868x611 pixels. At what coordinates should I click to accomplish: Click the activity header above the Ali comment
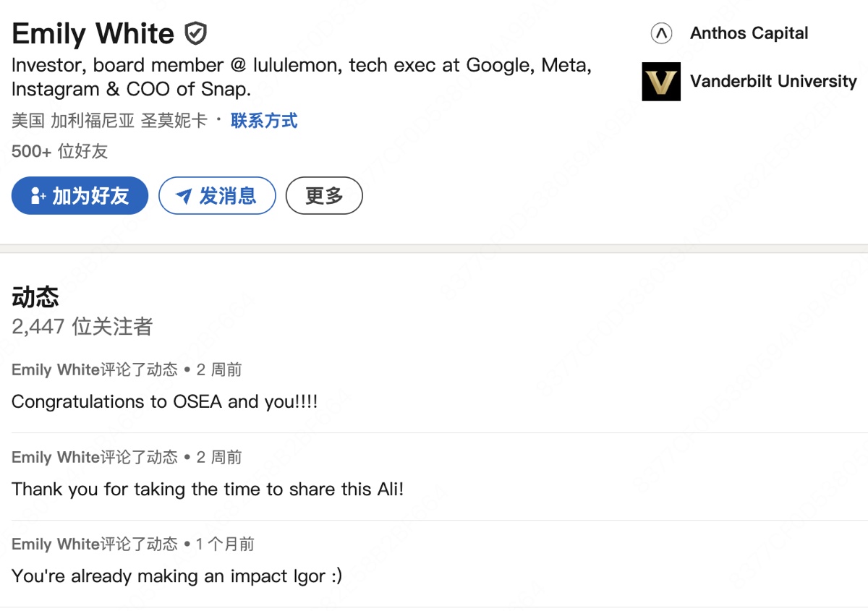click(127, 457)
